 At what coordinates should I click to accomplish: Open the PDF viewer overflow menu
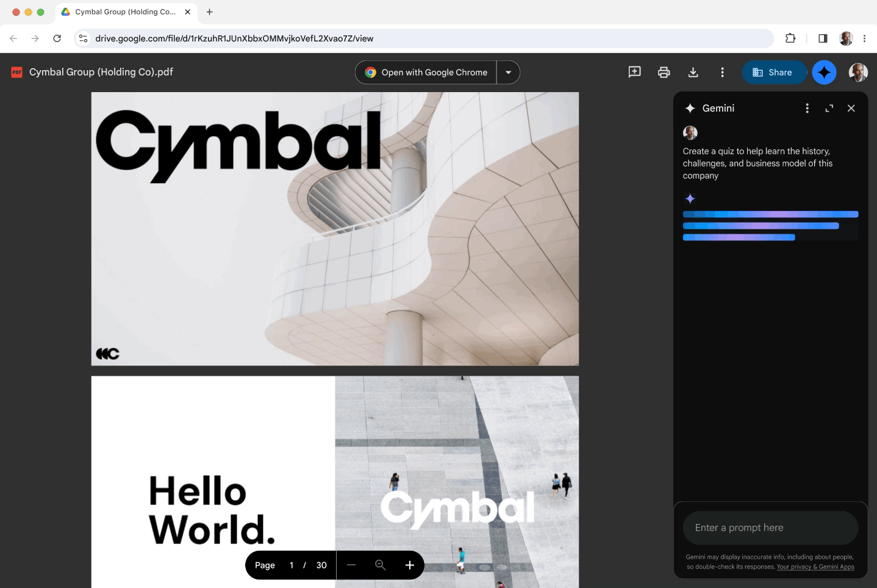click(722, 72)
